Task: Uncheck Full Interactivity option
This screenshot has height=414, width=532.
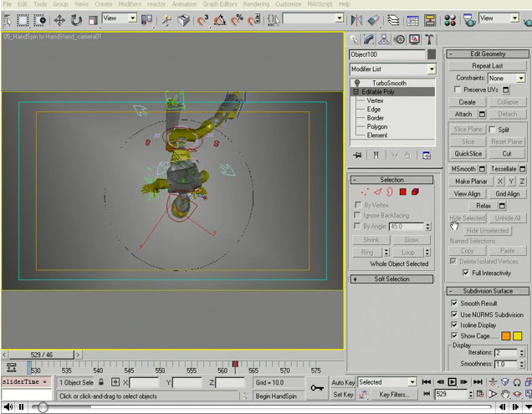Action: coord(466,273)
